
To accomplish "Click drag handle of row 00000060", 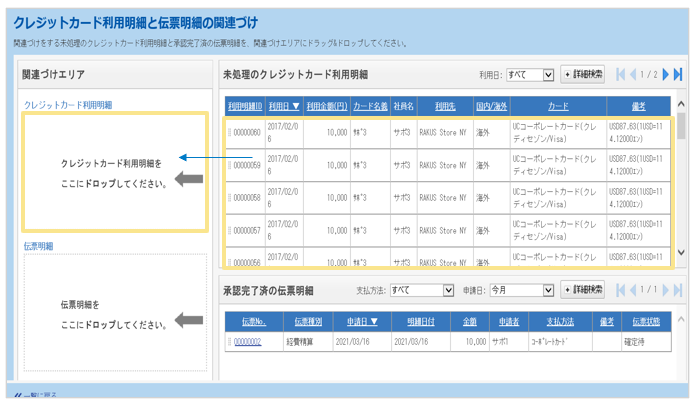I will 229,133.
